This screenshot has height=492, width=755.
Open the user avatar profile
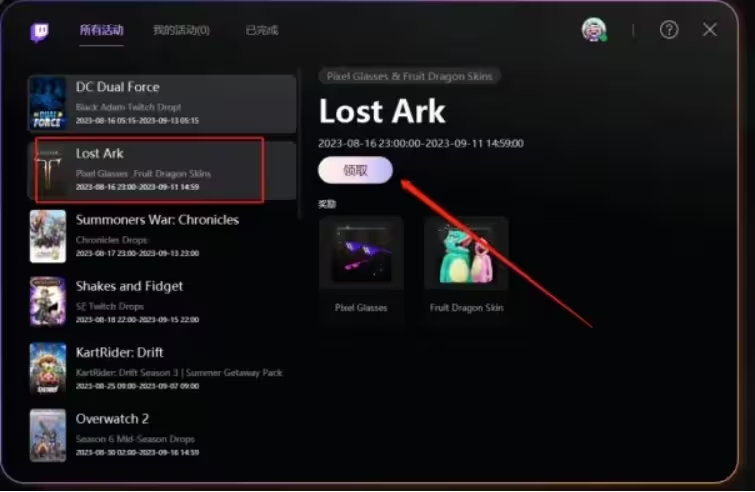pos(594,30)
